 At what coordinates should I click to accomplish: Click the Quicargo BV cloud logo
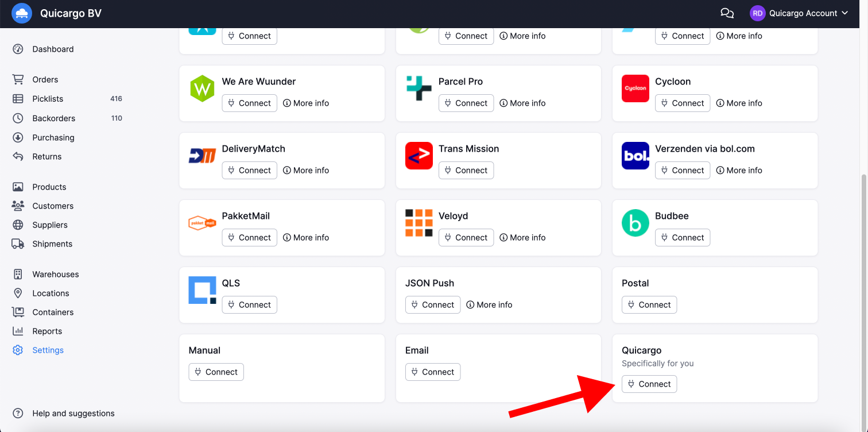click(22, 13)
